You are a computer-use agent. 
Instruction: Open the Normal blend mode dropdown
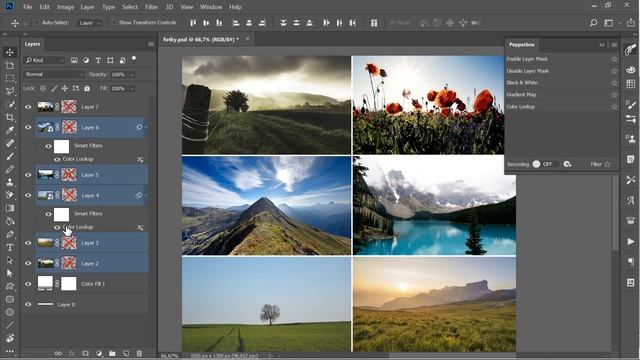point(54,74)
